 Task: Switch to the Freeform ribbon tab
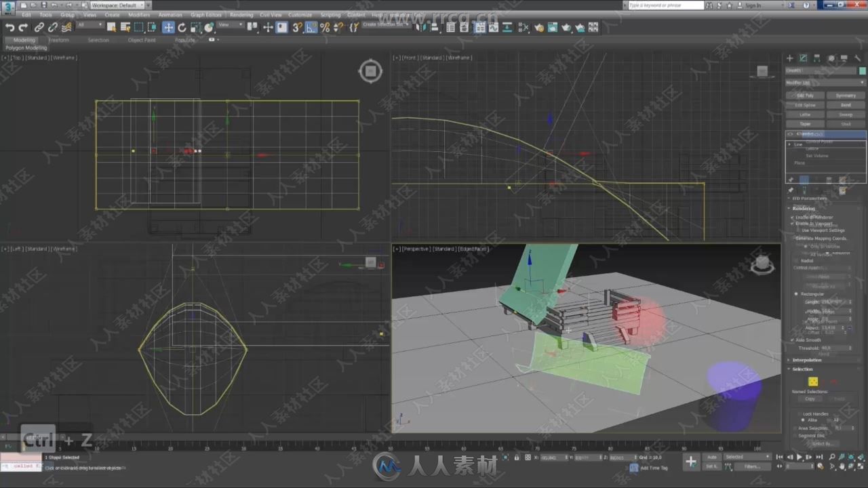click(x=59, y=40)
